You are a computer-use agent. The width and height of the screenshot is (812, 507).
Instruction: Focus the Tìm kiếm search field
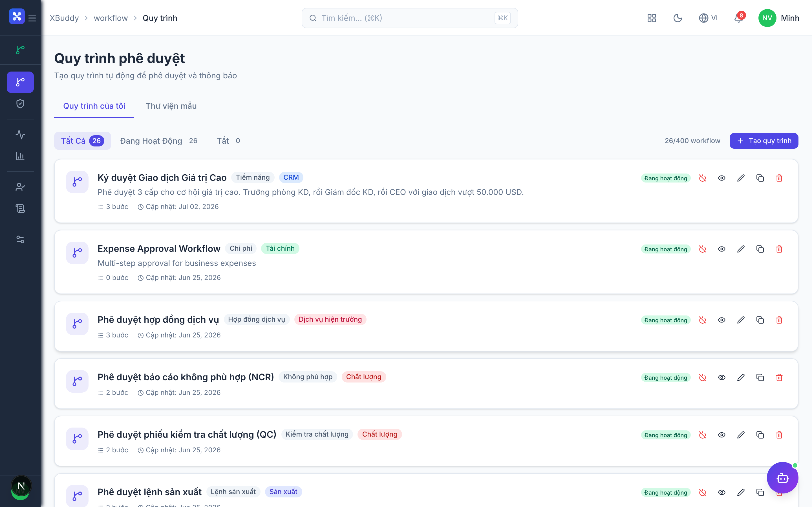click(x=409, y=18)
